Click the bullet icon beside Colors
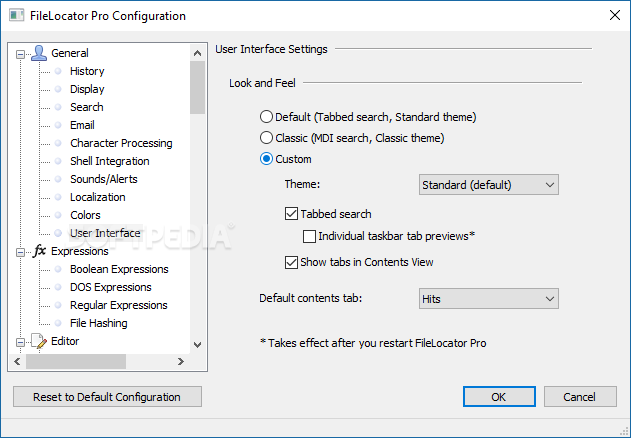 58,215
